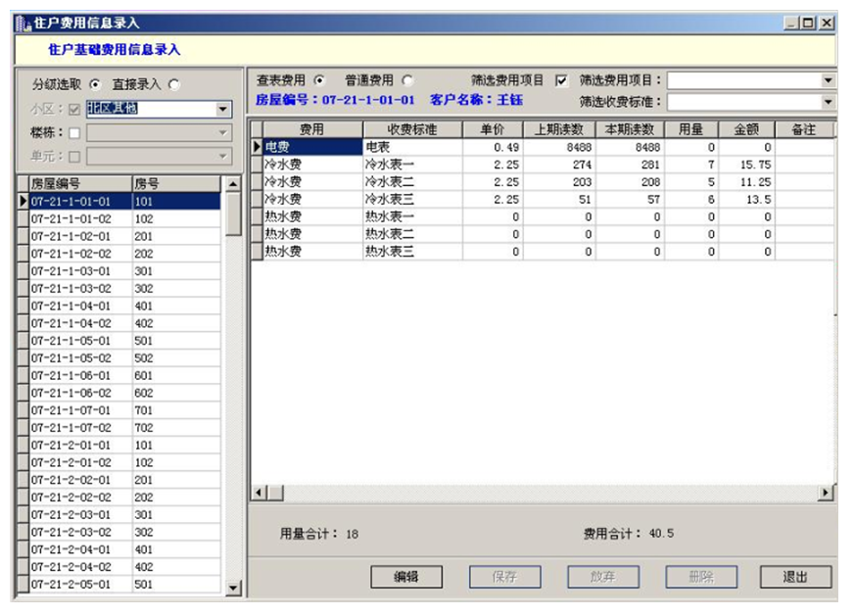The width and height of the screenshot is (854, 616).
Task: Tick the 单元 checkbox
Action: tap(74, 156)
